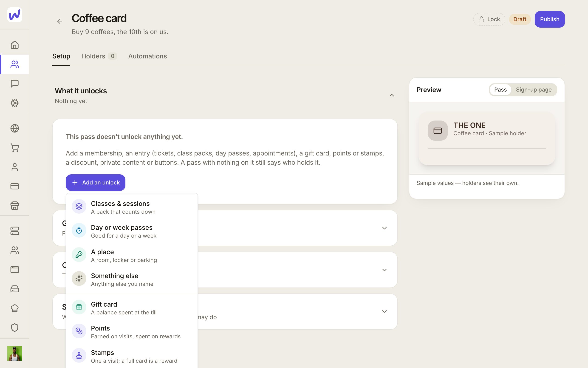The height and width of the screenshot is (368, 588).
Task: Open the browser window sidebar icon
Action: click(14, 269)
